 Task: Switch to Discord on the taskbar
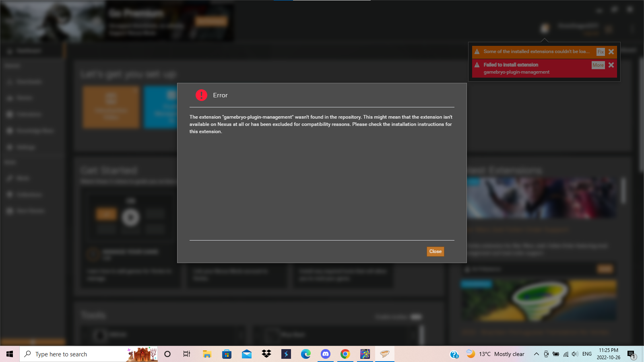[326, 354]
